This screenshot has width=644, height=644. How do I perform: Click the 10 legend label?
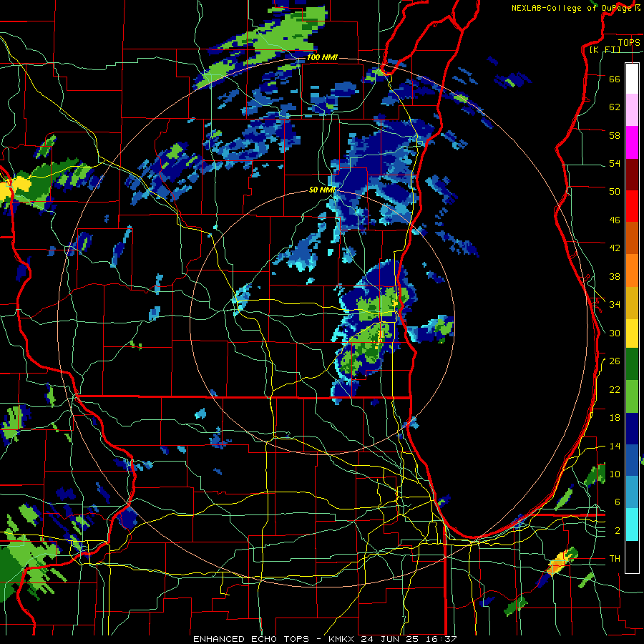tap(615, 474)
